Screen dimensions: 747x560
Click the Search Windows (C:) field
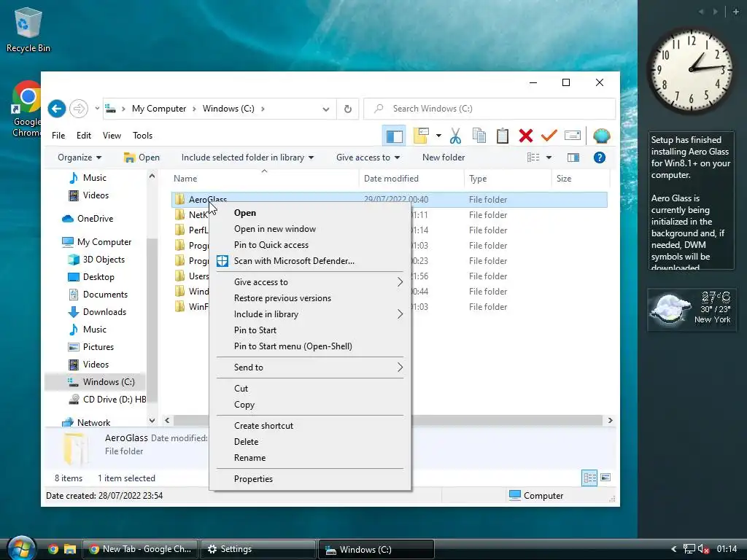click(489, 109)
